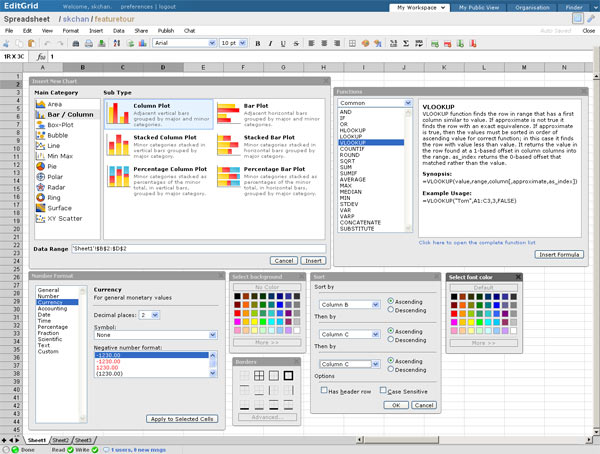Open the Insert menu
This screenshot has height=454, width=600.
(96, 31)
